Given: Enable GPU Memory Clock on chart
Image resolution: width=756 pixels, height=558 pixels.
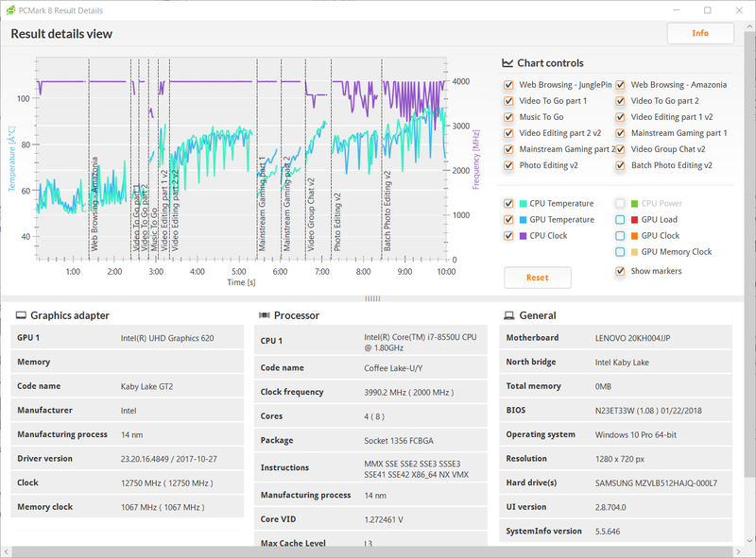Looking at the screenshot, I should pos(620,252).
